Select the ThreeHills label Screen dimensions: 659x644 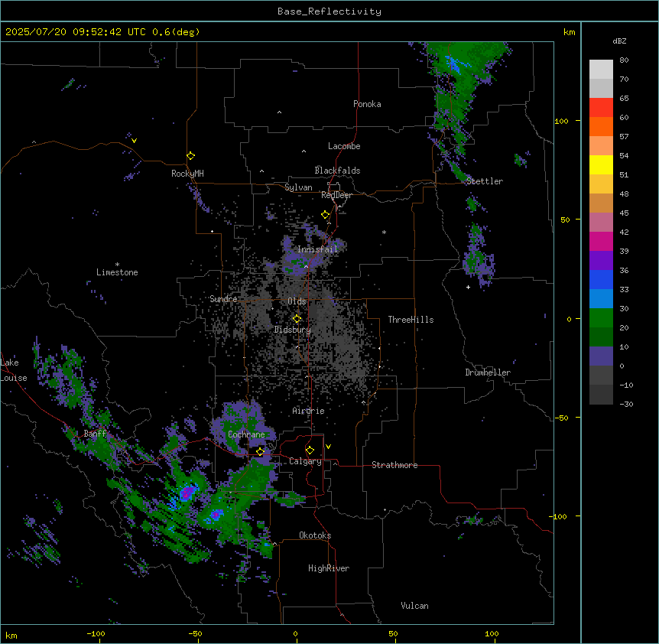point(411,320)
